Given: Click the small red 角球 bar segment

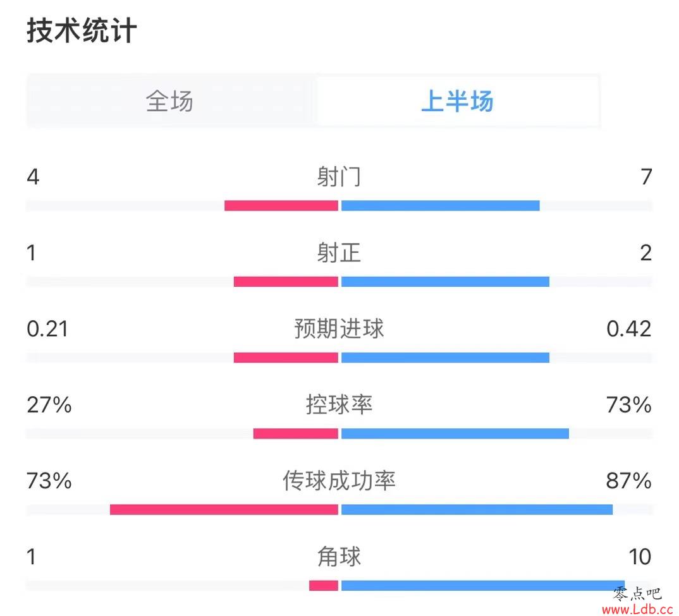Looking at the screenshot, I should pyautogui.click(x=324, y=586).
